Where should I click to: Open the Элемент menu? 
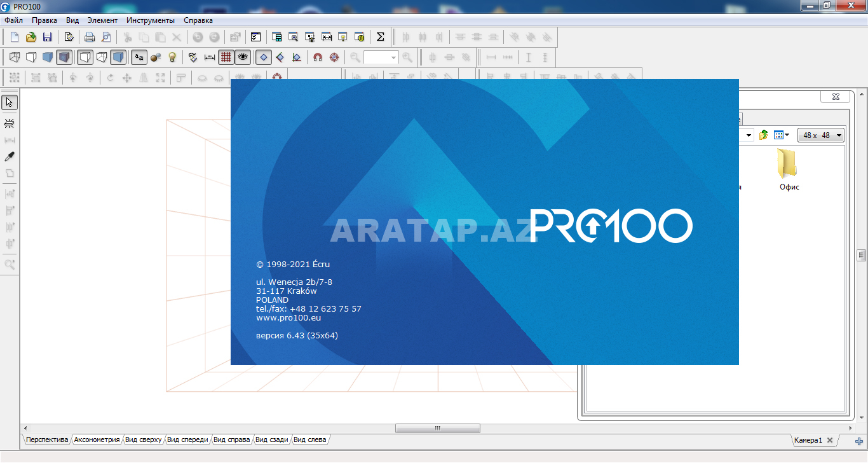[x=102, y=20]
